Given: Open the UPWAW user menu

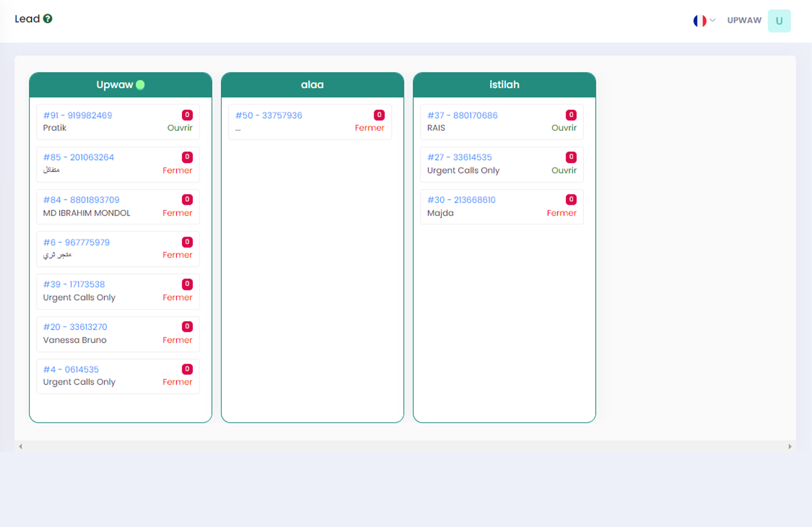Looking at the screenshot, I should (x=744, y=21).
